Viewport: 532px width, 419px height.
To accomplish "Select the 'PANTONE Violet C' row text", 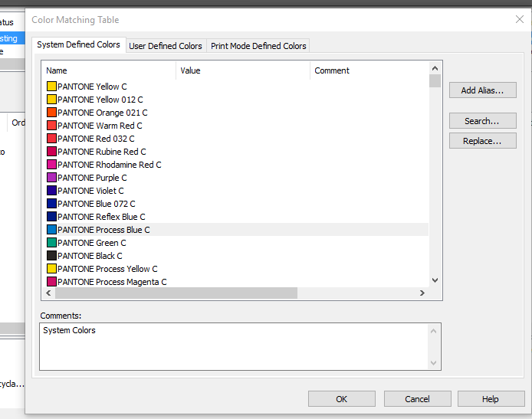I will click(x=90, y=191).
